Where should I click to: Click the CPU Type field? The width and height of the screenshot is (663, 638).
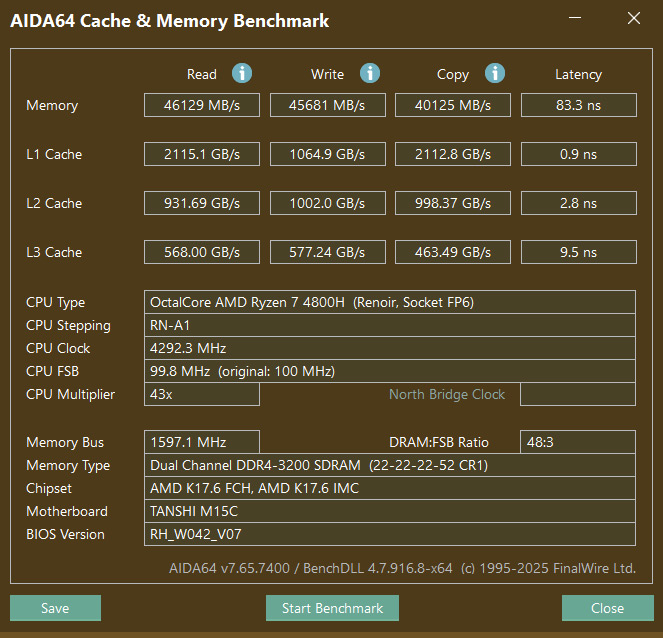[390, 302]
